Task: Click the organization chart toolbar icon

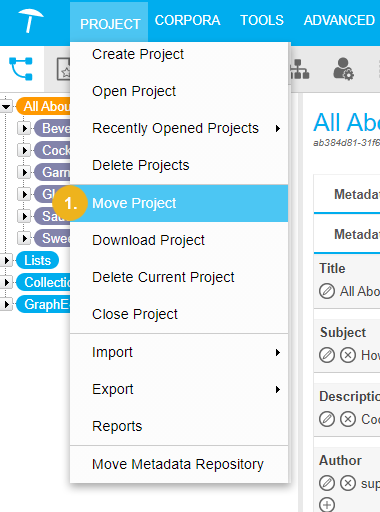Action: click(x=300, y=69)
